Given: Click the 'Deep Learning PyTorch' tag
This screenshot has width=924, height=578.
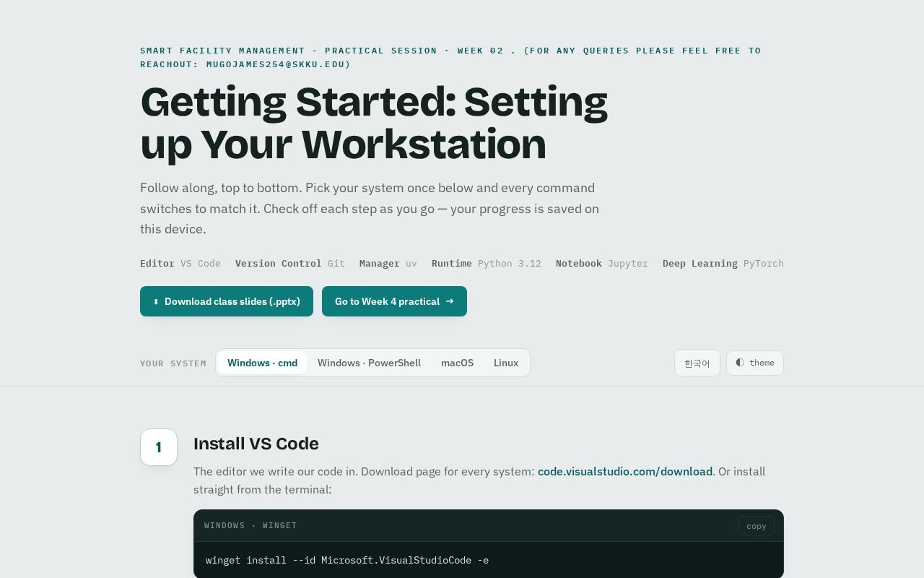Looking at the screenshot, I should [723, 263].
